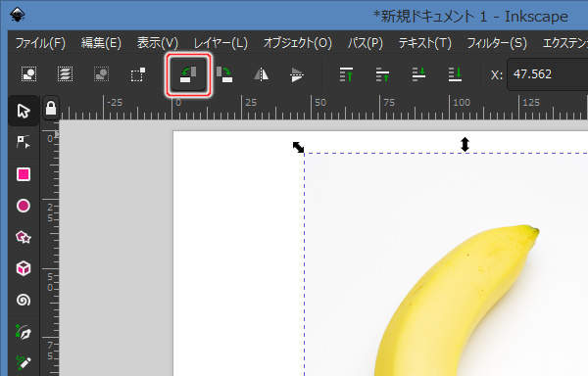Rotate selection 90° counter-clockwise
This screenshot has width=588, height=376.
[188, 74]
